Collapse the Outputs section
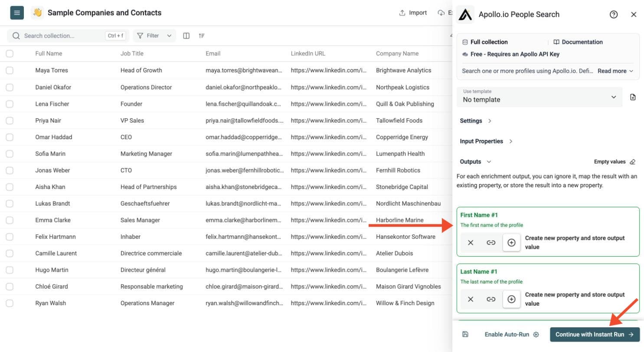The image size is (644, 352). [475, 162]
